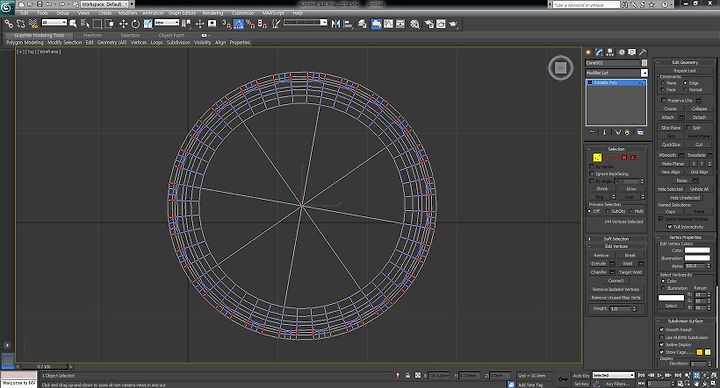Collapse the Edit Vertices rollout
Image resolution: width=720 pixels, height=388 pixels.
coord(616,246)
